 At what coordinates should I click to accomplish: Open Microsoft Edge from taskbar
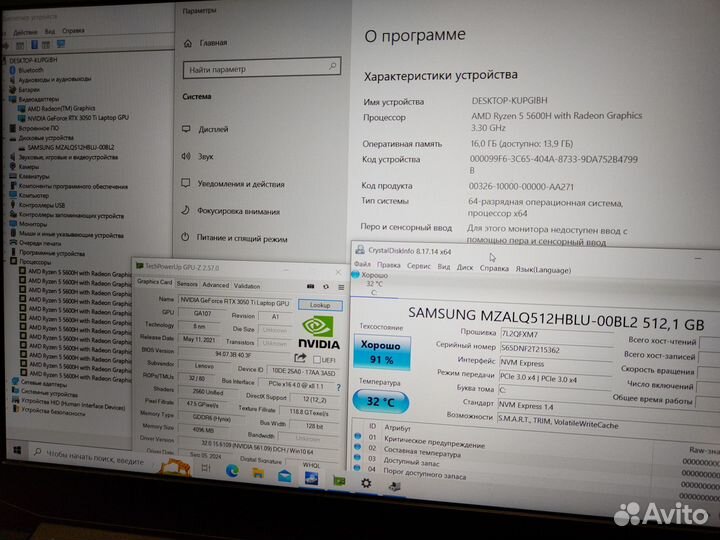pos(232,471)
